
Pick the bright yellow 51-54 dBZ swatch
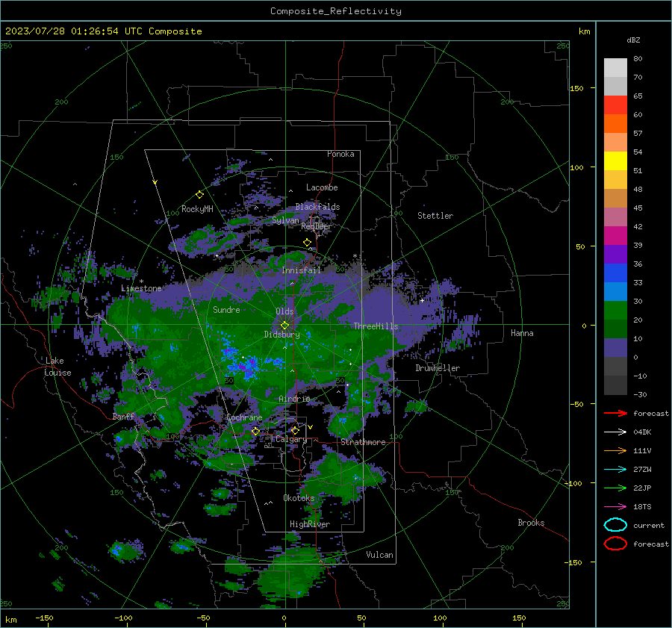[615, 161]
